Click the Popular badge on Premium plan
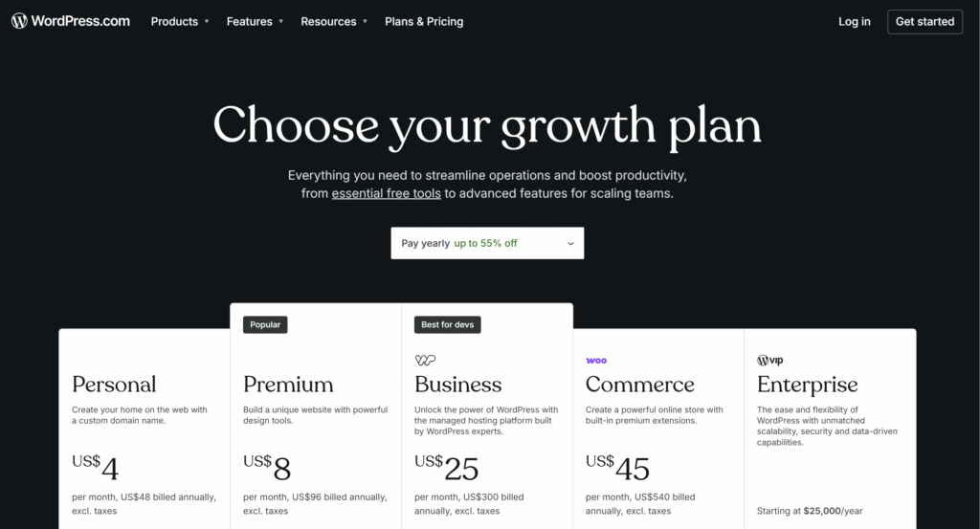 point(265,325)
